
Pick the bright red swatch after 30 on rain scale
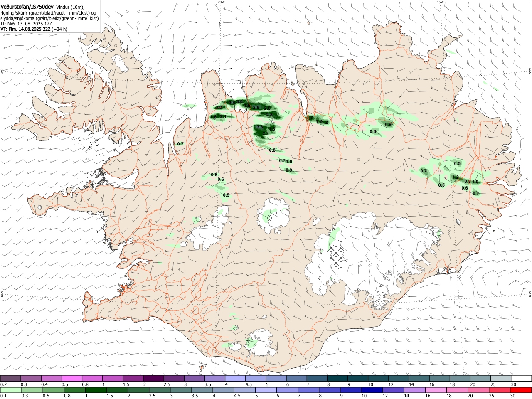point(521,390)
